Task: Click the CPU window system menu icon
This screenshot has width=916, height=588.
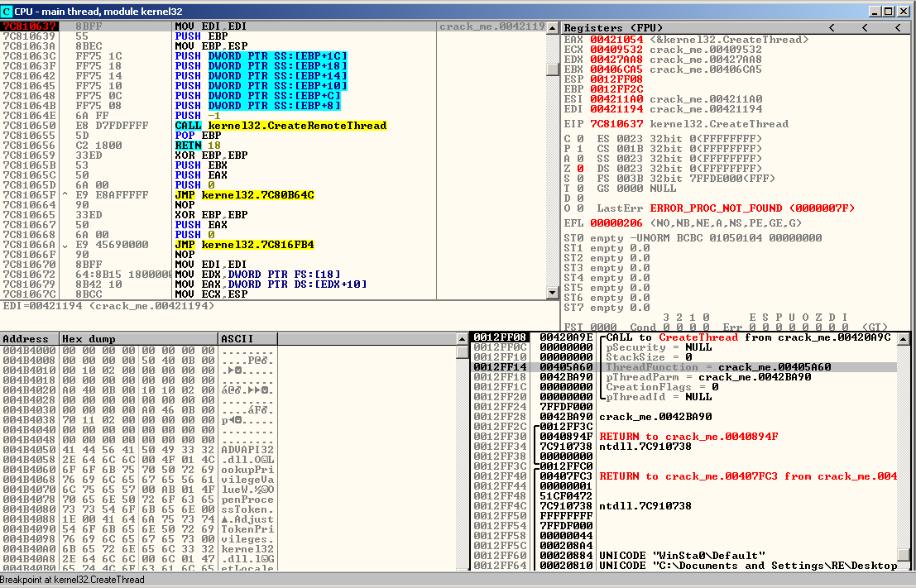Action: click(x=7, y=12)
